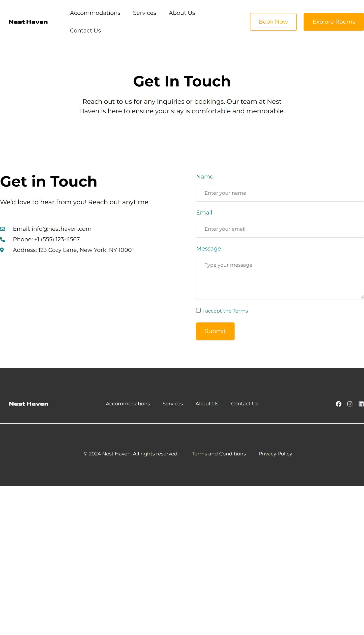The width and height of the screenshot is (364, 635).
Task: Click into the Enter your email field
Action: (x=279, y=229)
